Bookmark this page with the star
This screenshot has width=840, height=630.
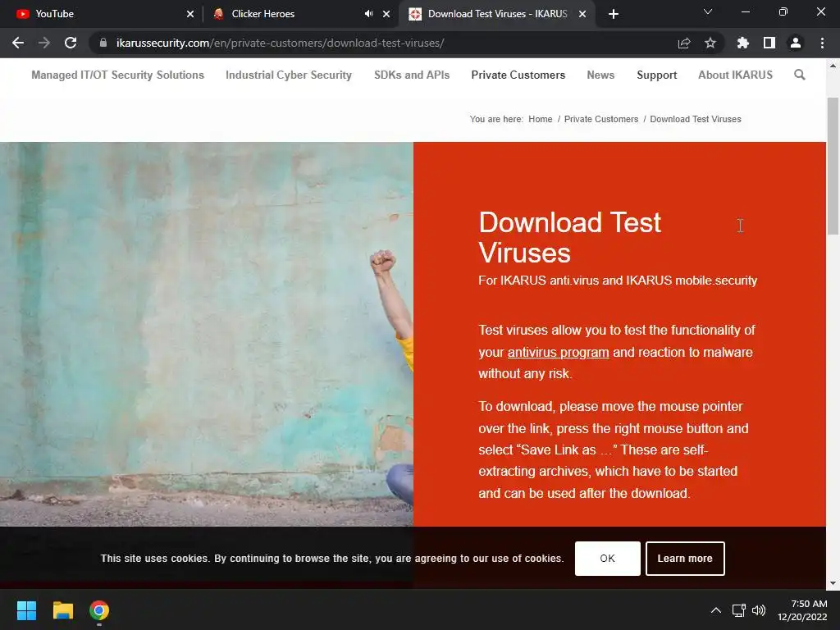(x=710, y=43)
